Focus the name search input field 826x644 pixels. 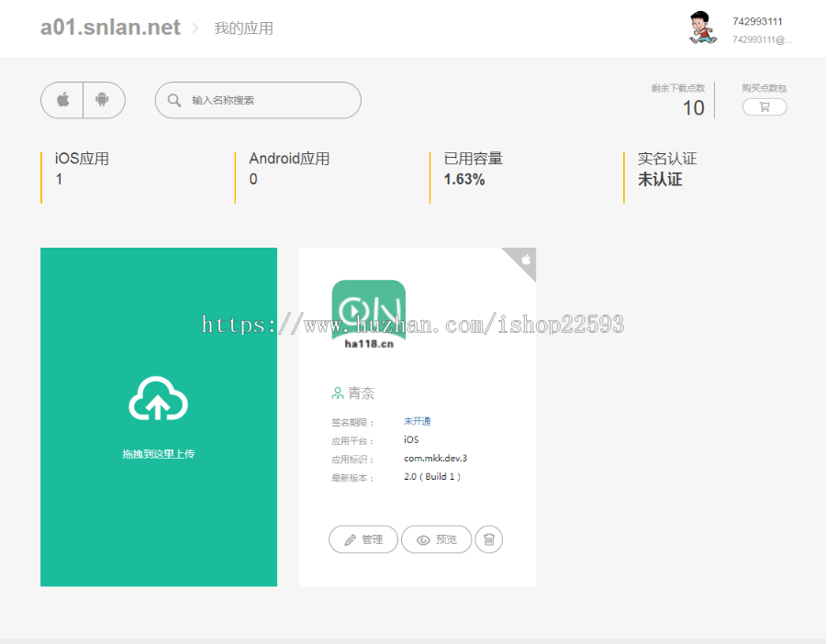click(258, 100)
